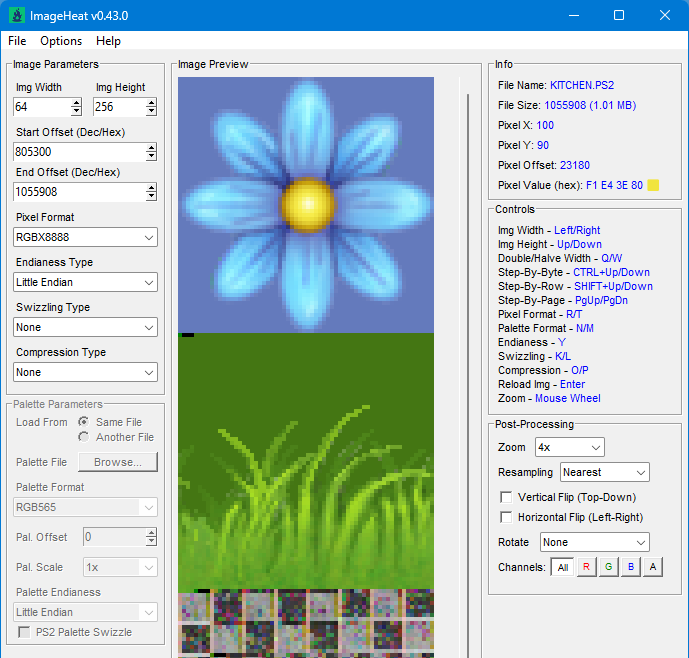Increase Img Width with the up arrow
Viewport: 689px width, 658px height.
76,103
